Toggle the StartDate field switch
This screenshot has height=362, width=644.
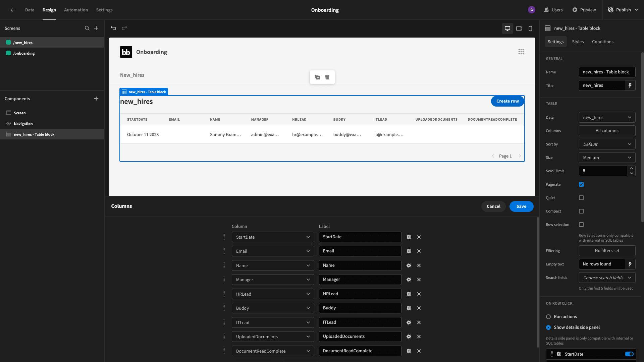click(629, 354)
